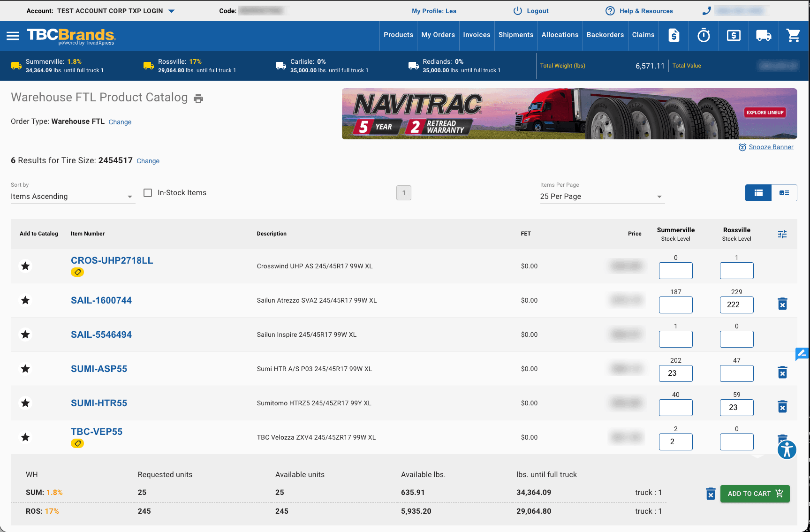
Task: Delete quantities for SUMI-ASP55 row
Action: pyautogui.click(x=782, y=372)
